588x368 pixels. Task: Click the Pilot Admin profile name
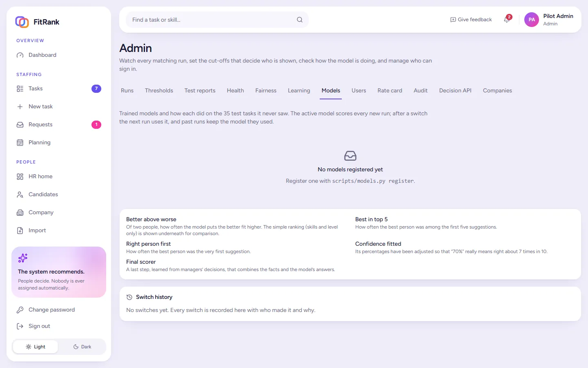click(x=558, y=16)
